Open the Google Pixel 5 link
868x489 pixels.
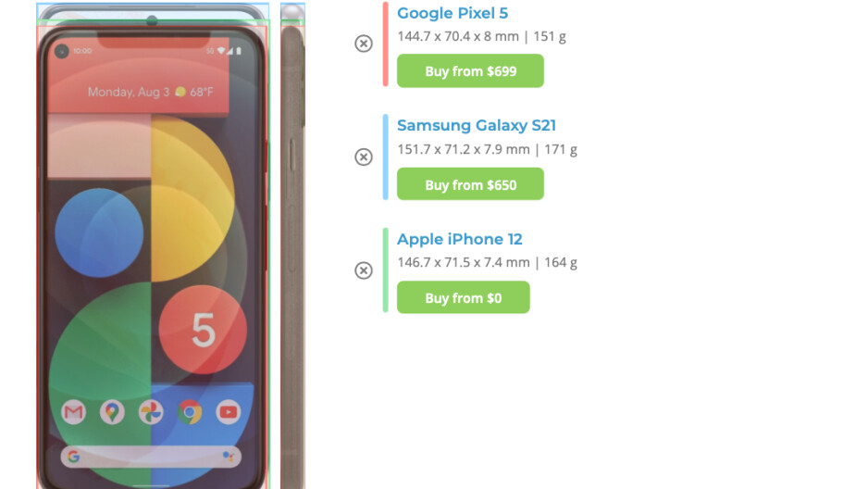pos(453,13)
